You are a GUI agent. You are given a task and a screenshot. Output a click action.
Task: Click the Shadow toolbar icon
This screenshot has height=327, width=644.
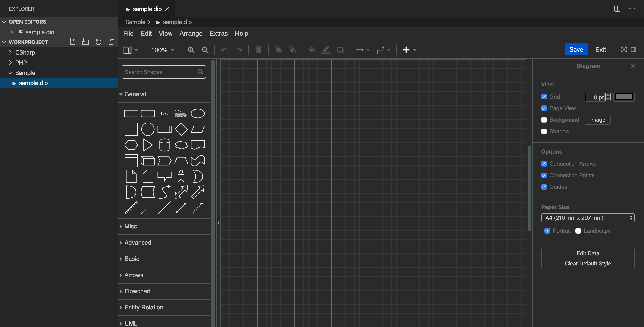tap(340, 50)
